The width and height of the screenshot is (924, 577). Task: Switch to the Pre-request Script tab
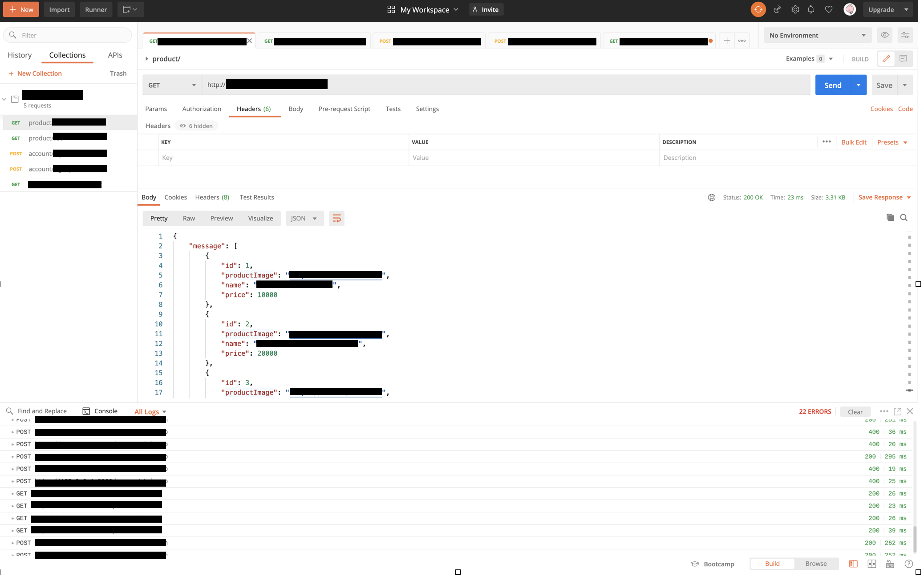pos(344,109)
